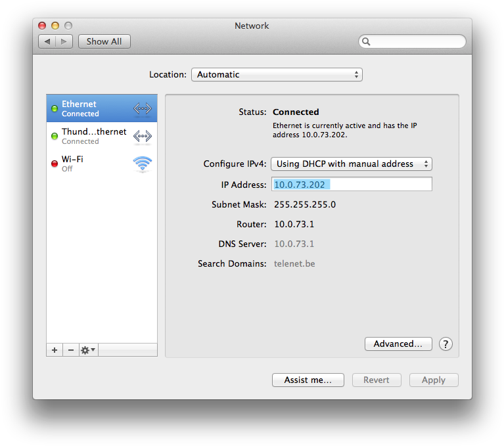This screenshot has height=446, width=504.
Task: Click the Thunderbolt Ethernet arrows icon
Action: coord(142,136)
